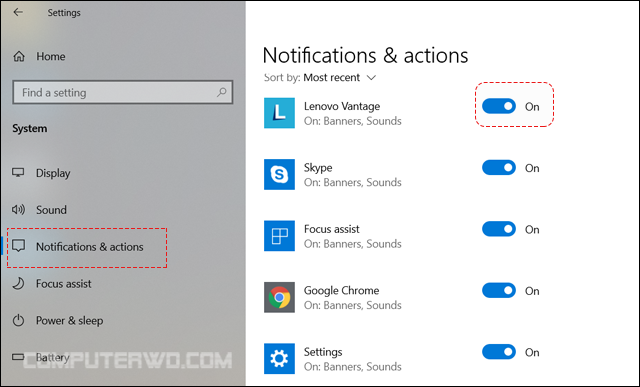
Task: Click the Home house icon
Action: 19,56
